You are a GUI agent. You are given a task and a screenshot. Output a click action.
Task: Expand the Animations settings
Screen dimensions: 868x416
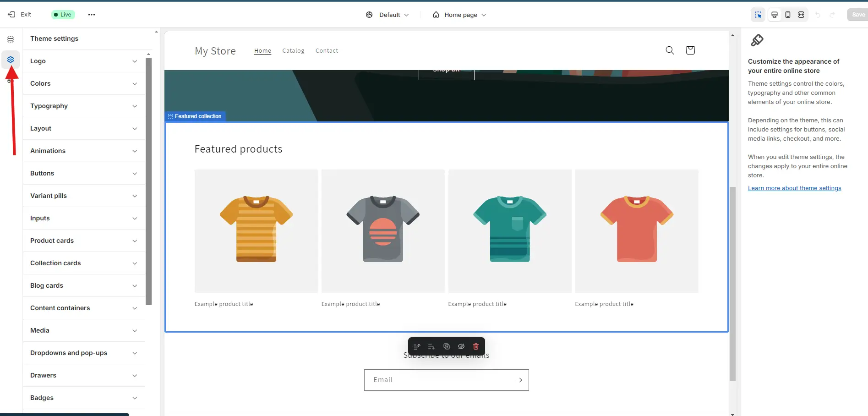pos(84,151)
